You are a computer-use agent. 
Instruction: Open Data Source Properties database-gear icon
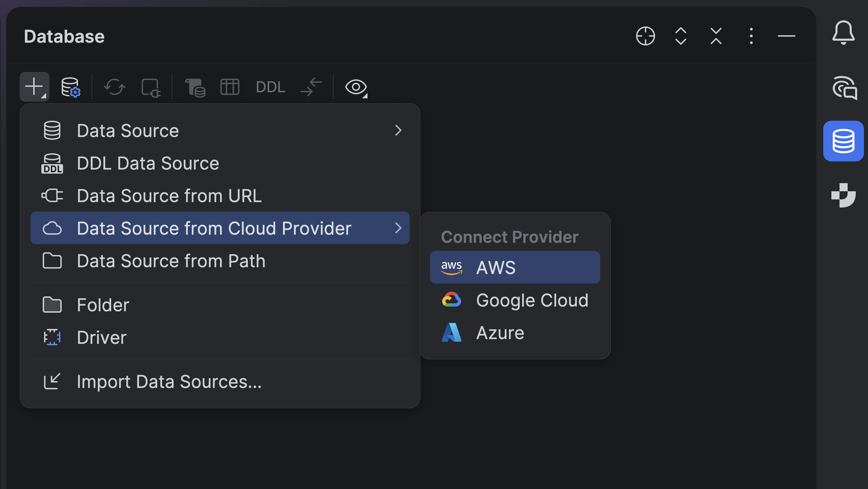point(71,87)
